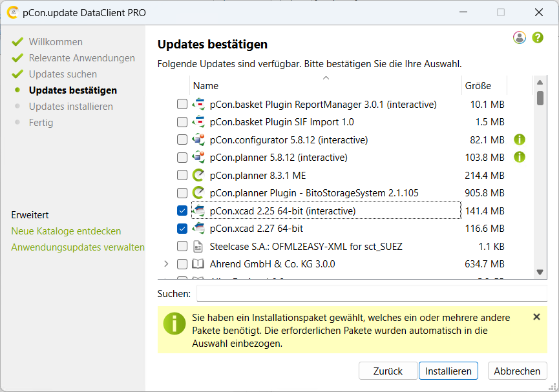The width and height of the screenshot is (559, 392).
Task: Click Steelcase OFML2EASY-XML document icon
Action: [x=198, y=246]
